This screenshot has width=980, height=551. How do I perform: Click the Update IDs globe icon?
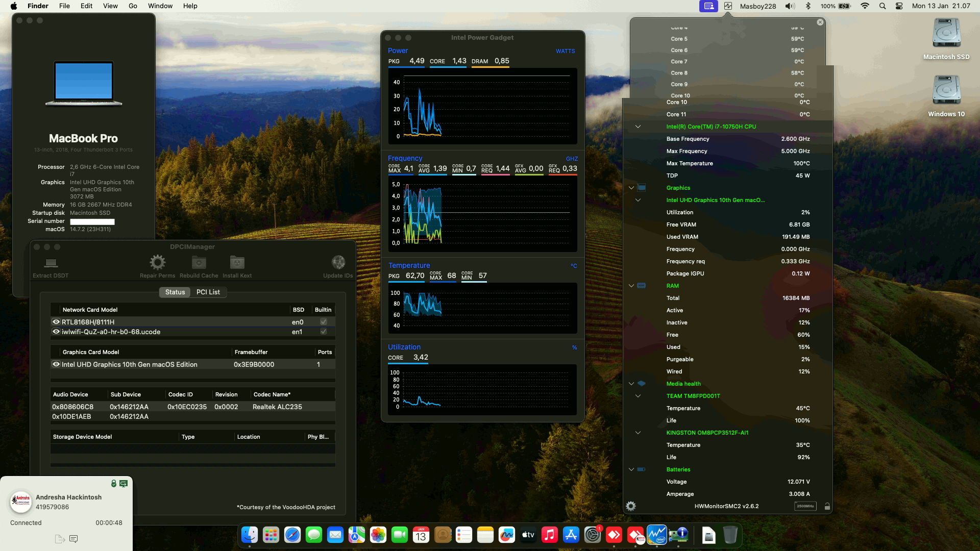click(x=338, y=263)
